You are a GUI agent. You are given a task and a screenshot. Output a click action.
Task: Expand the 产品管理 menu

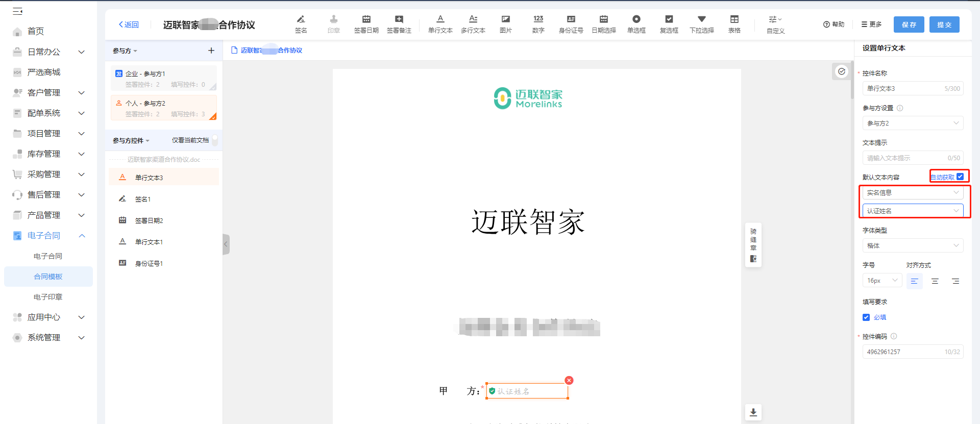tap(48, 215)
